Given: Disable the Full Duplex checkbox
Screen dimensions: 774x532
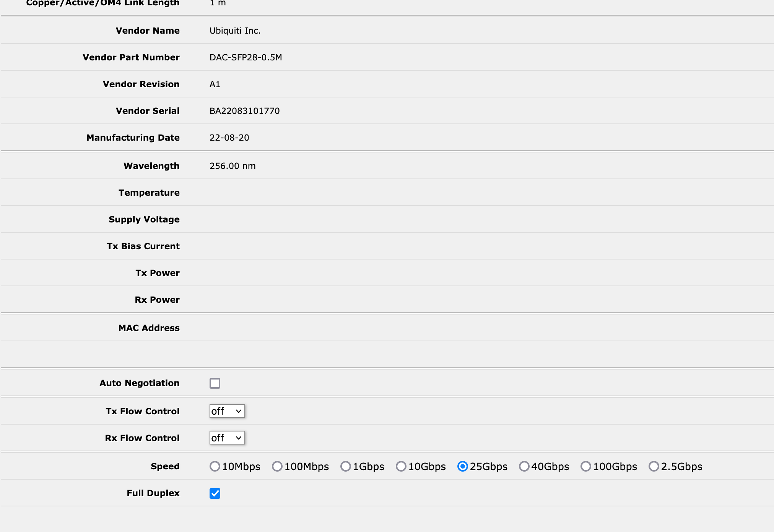Looking at the screenshot, I should click(x=215, y=493).
